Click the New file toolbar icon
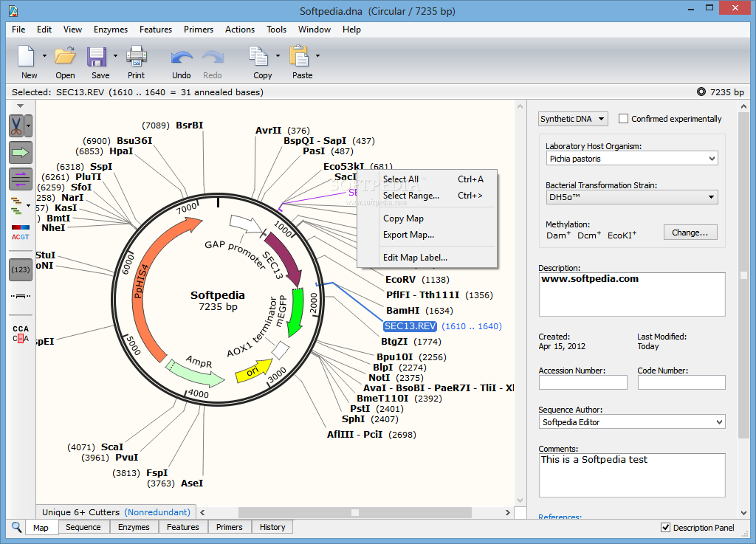Screen dimensions: 756x544 tap(26, 56)
